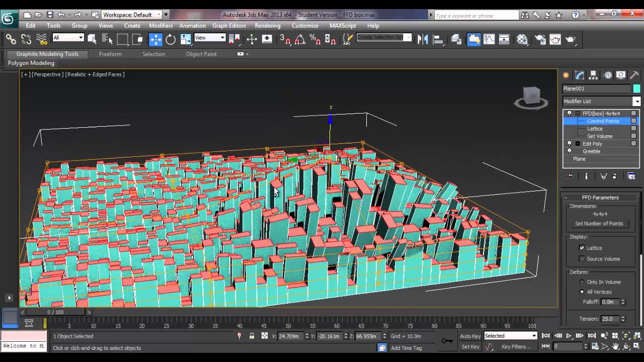
Task: Select the Lattice sub-object level
Action: (595, 129)
